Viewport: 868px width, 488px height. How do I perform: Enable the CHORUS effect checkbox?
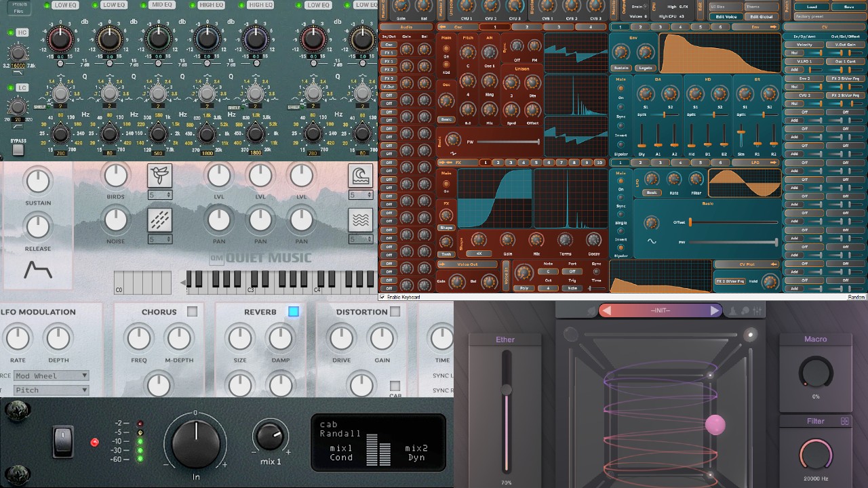click(192, 312)
